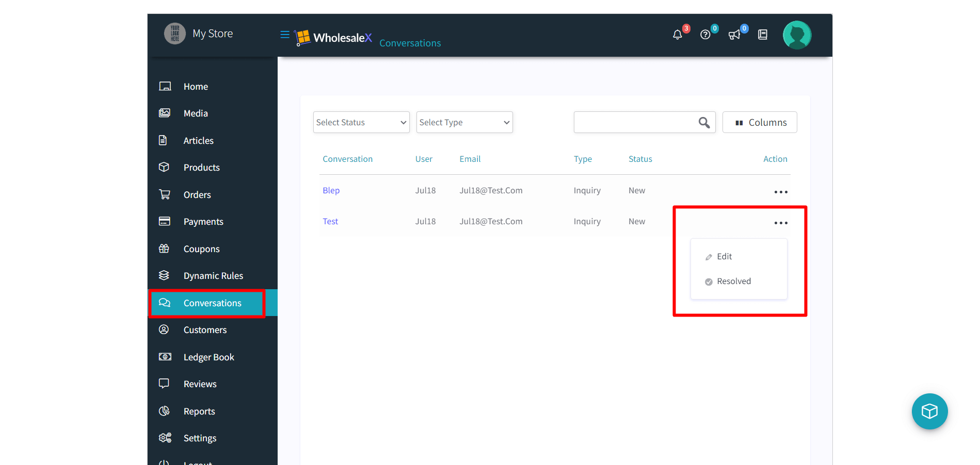Click the Dynamic Rules layers icon
This screenshot has height=465, width=980.
[164, 275]
